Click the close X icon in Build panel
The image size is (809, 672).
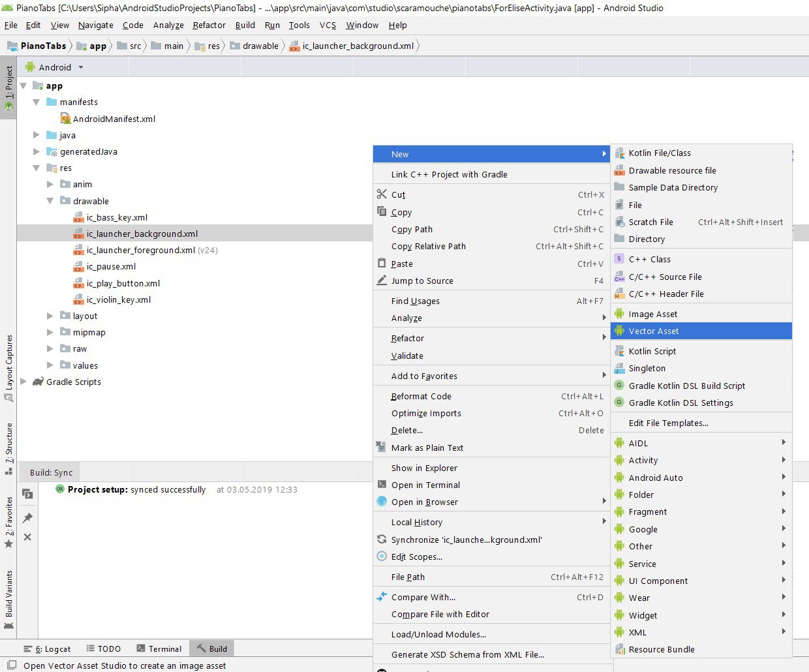pyautogui.click(x=27, y=537)
